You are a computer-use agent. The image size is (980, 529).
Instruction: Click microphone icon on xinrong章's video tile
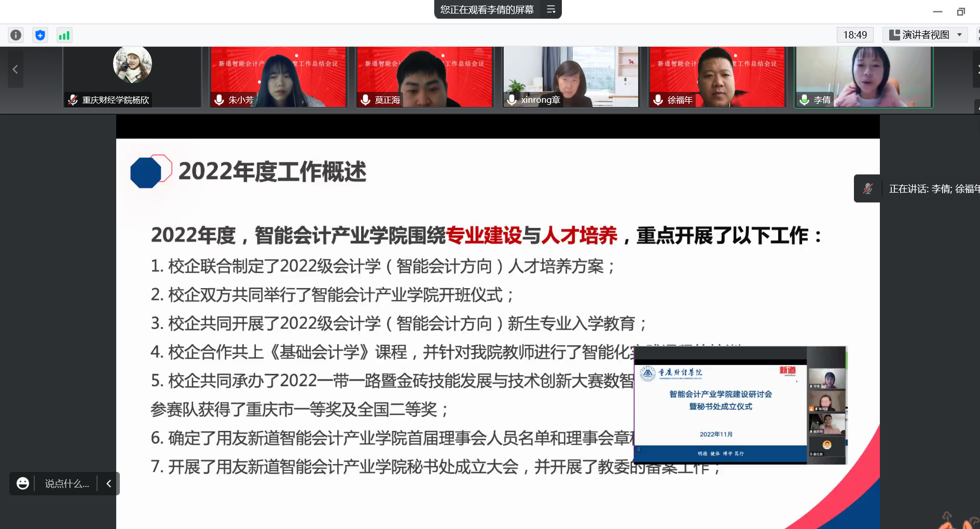(x=512, y=100)
